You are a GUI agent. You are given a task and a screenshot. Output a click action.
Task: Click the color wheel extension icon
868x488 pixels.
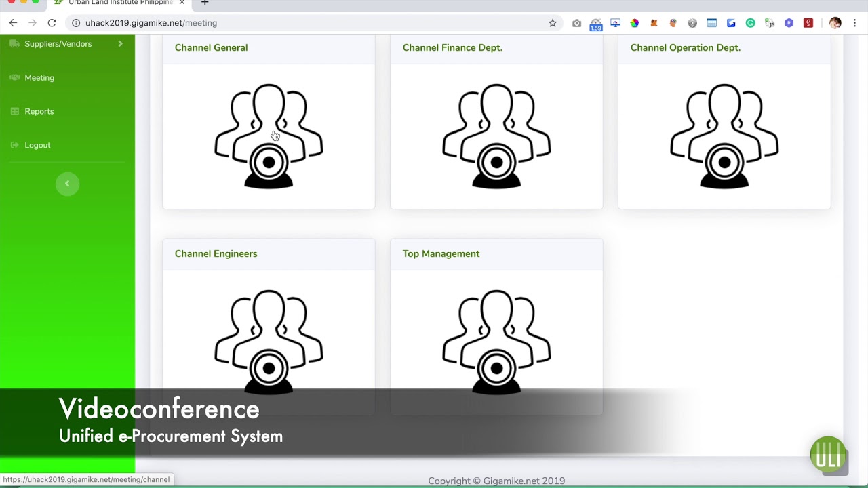point(634,23)
